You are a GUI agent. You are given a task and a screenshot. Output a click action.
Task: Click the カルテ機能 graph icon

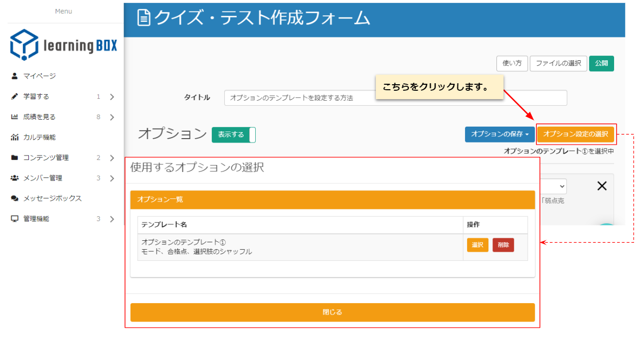coord(14,138)
